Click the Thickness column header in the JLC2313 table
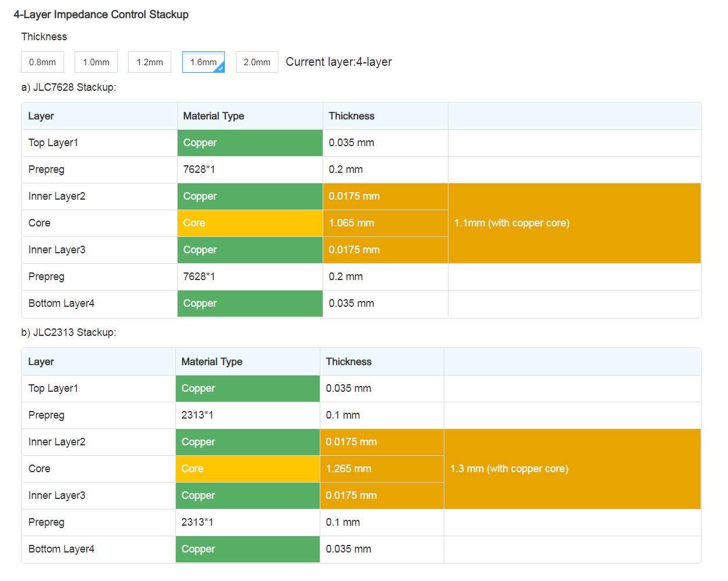 point(348,362)
